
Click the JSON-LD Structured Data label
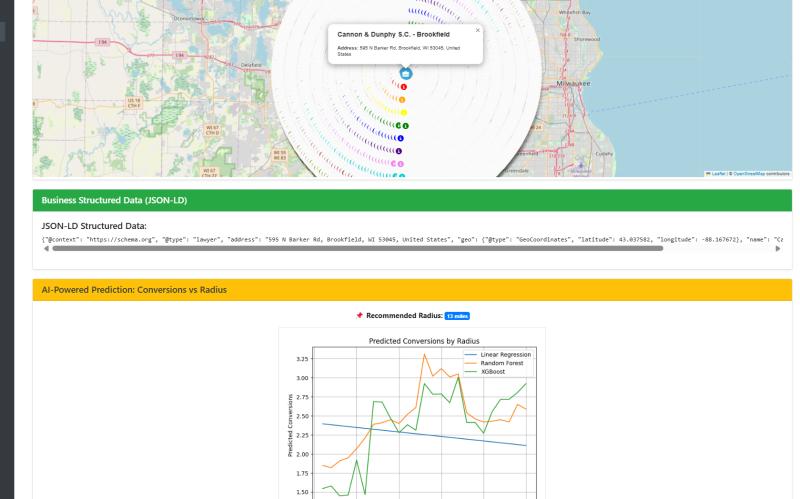[94, 226]
